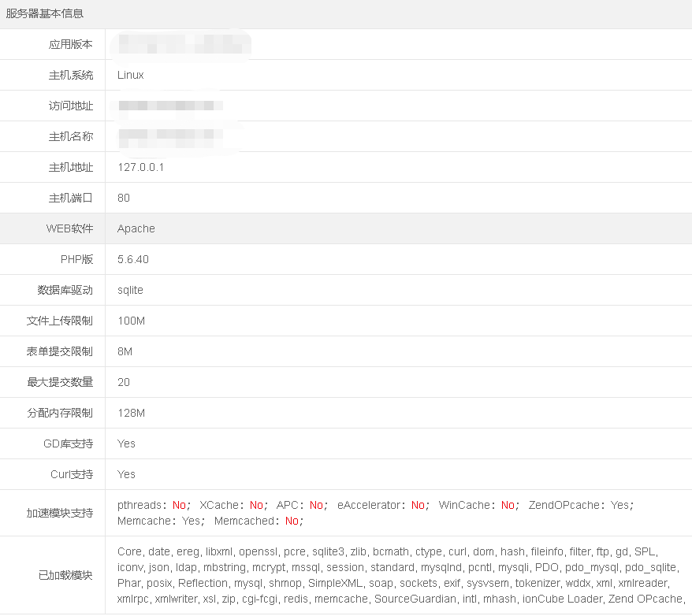
Task: Click the 主机名称 label
Action: [71, 136]
